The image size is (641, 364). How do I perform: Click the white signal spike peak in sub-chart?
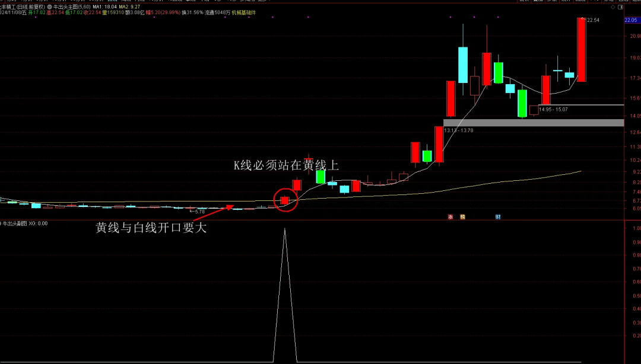285,229
